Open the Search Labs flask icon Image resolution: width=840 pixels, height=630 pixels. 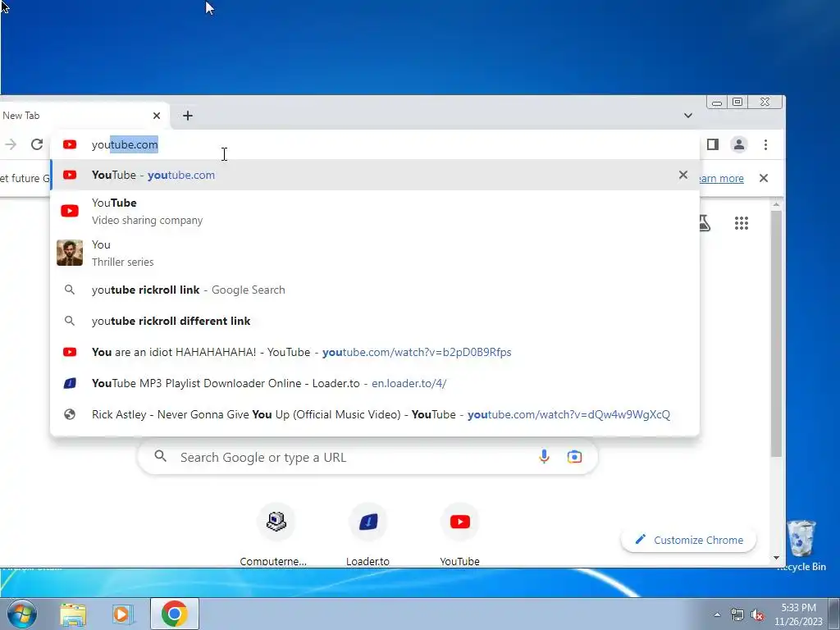[705, 223]
